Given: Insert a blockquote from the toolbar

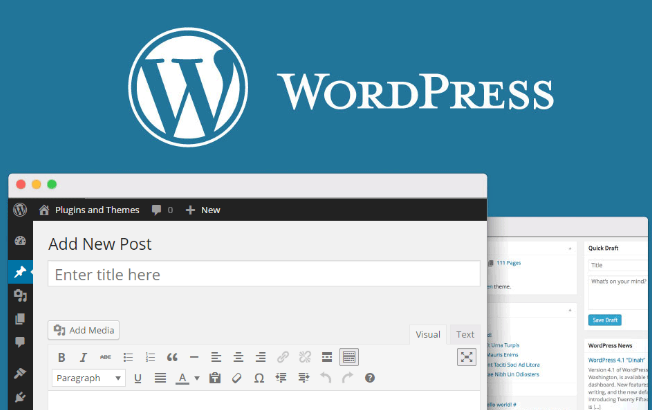Looking at the screenshot, I should 172,357.
